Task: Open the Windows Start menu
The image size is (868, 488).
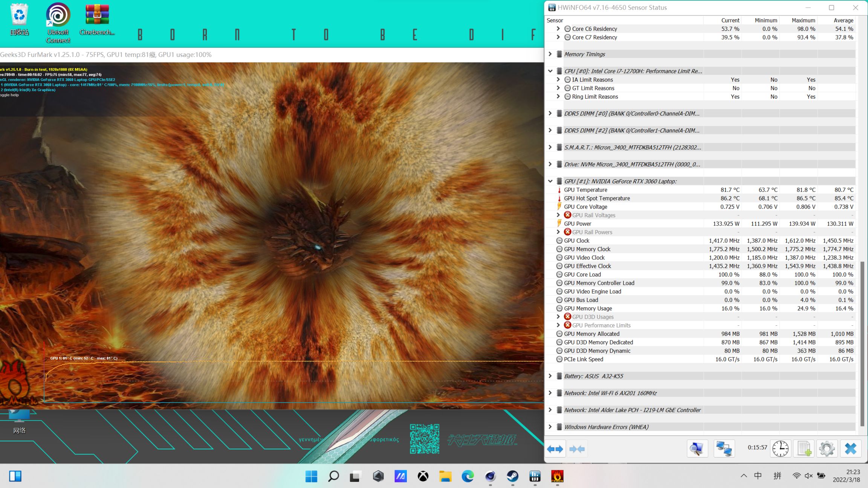Action: pyautogui.click(x=311, y=476)
